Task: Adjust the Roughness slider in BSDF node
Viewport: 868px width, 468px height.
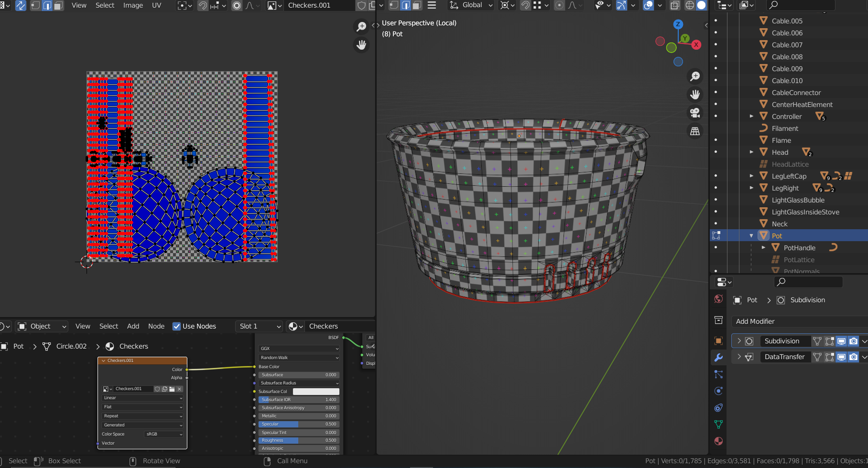Action: pyautogui.click(x=299, y=440)
